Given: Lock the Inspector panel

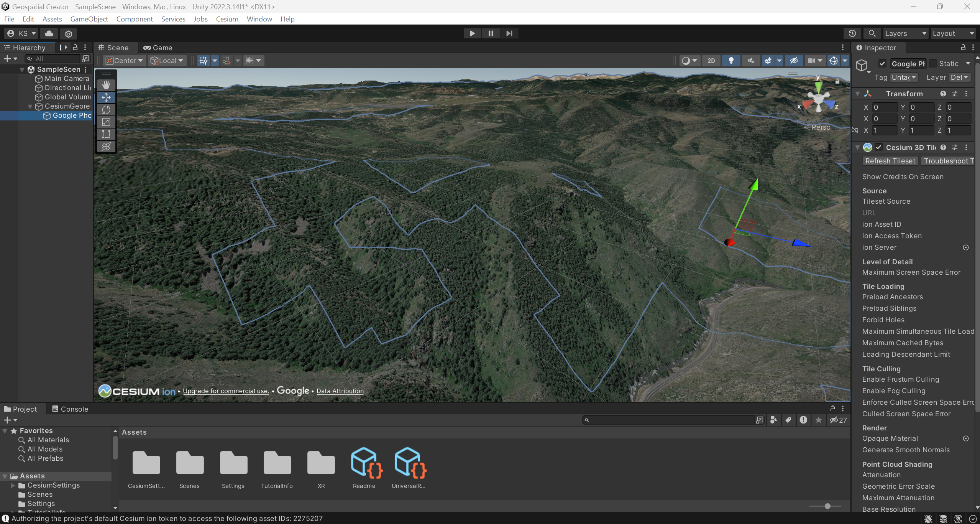Looking at the screenshot, I should [x=963, y=47].
